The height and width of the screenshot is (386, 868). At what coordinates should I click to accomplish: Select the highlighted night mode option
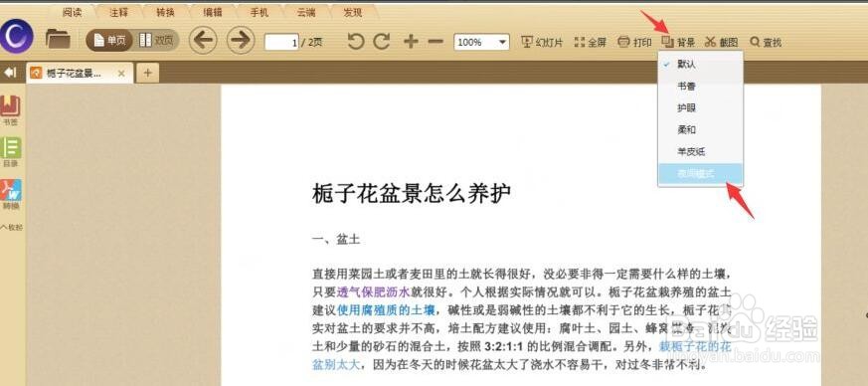pyautogui.click(x=700, y=174)
